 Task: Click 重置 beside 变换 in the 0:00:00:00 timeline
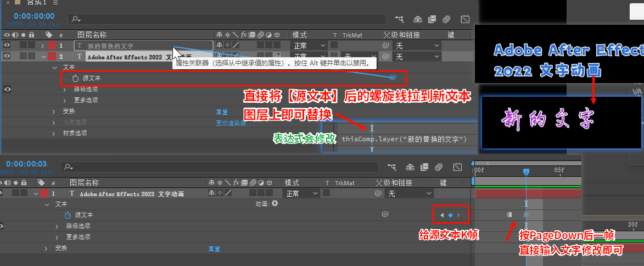tap(222, 112)
